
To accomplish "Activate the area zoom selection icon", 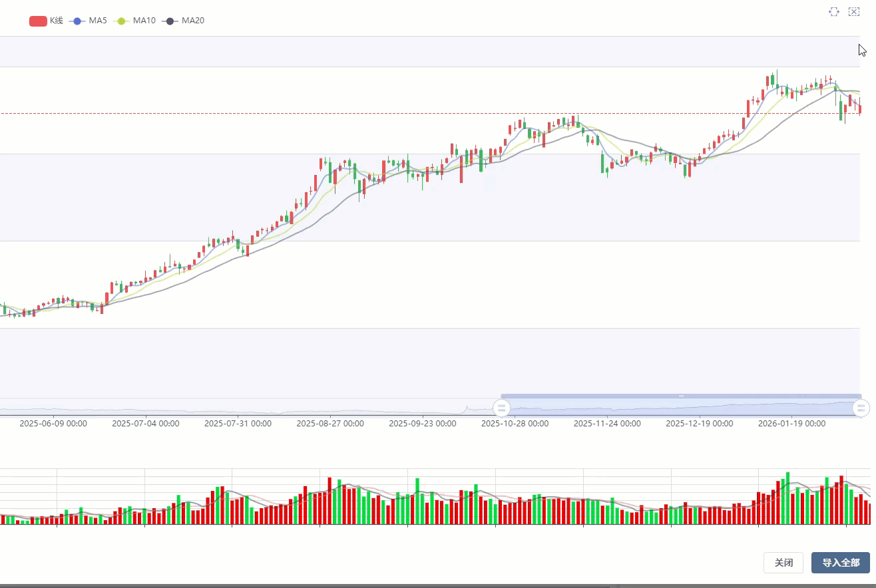I will click(834, 12).
